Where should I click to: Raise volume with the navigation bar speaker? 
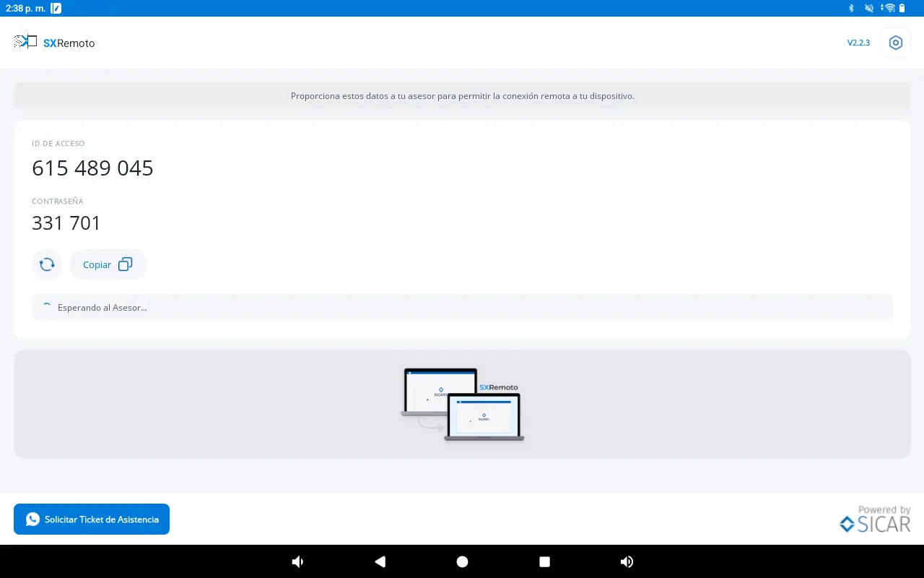[x=627, y=561]
